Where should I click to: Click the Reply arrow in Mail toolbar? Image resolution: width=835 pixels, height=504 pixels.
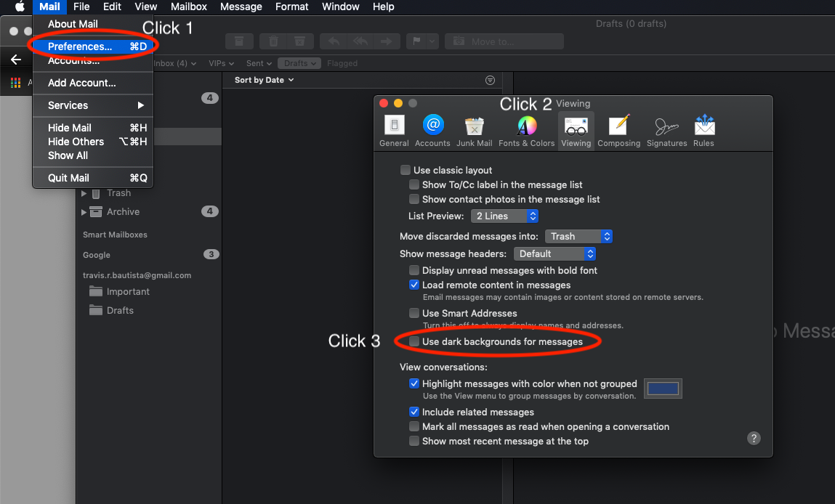334,41
